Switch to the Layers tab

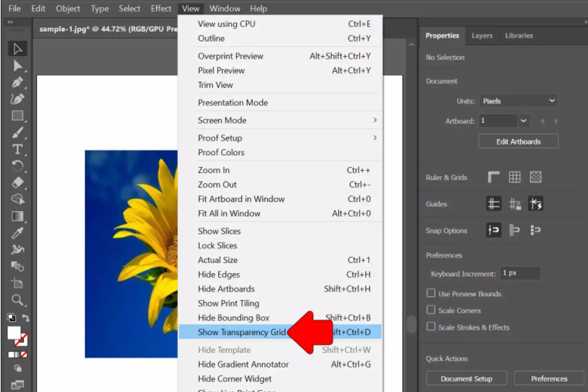pyautogui.click(x=482, y=36)
